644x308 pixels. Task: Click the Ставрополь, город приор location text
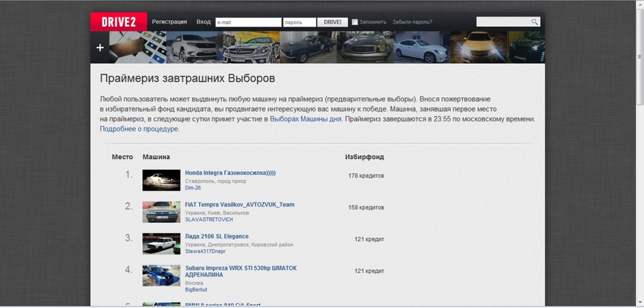(x=215, y=181)
